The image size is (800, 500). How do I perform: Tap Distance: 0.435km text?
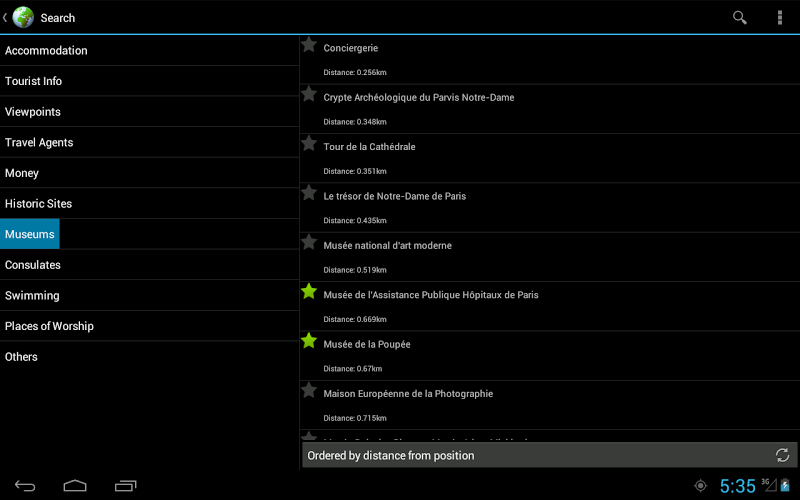click(x=355, y=220)
